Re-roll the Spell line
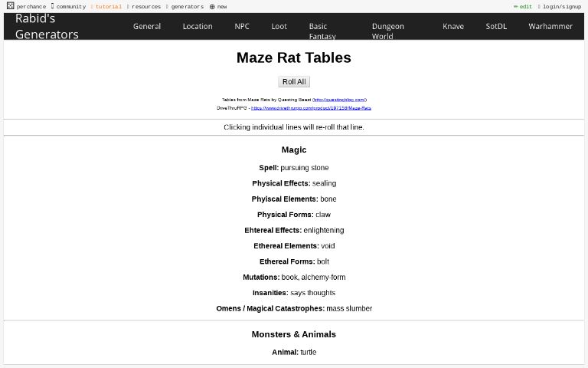588x368 pixels. pos(294,168)
